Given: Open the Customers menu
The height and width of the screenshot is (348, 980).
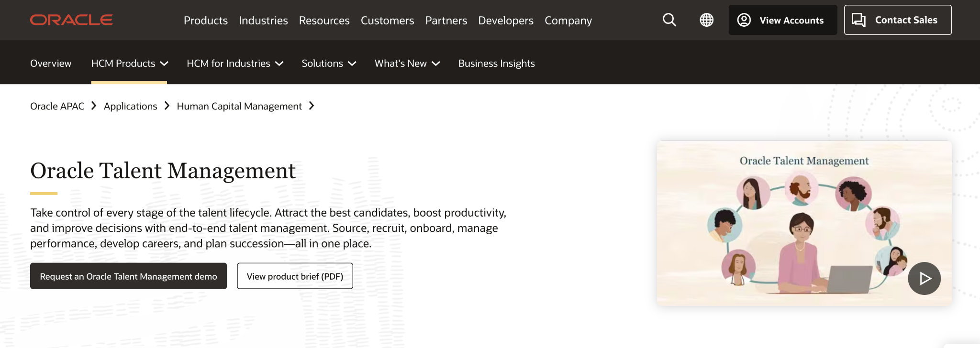Looking at the screenshot, I should 388,21.
